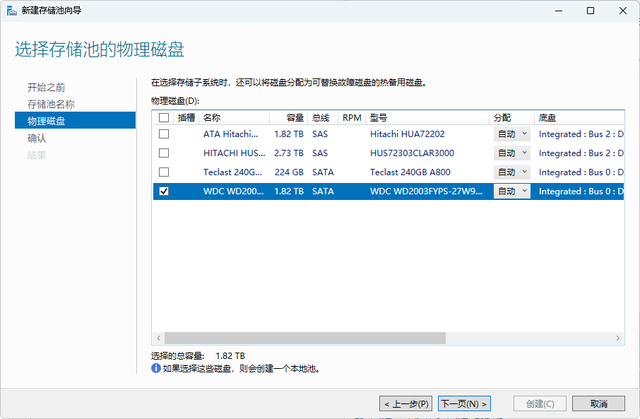Check the Teclast 240G disk checkbox
Image resolution: width=640 pixels, height=419 pixels.
click(164, 172)
